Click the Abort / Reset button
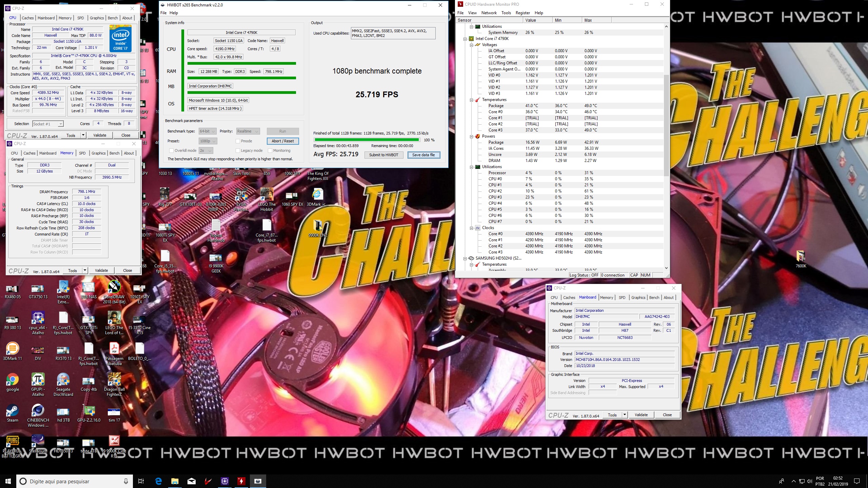868x488 pixels. (283, 141)
